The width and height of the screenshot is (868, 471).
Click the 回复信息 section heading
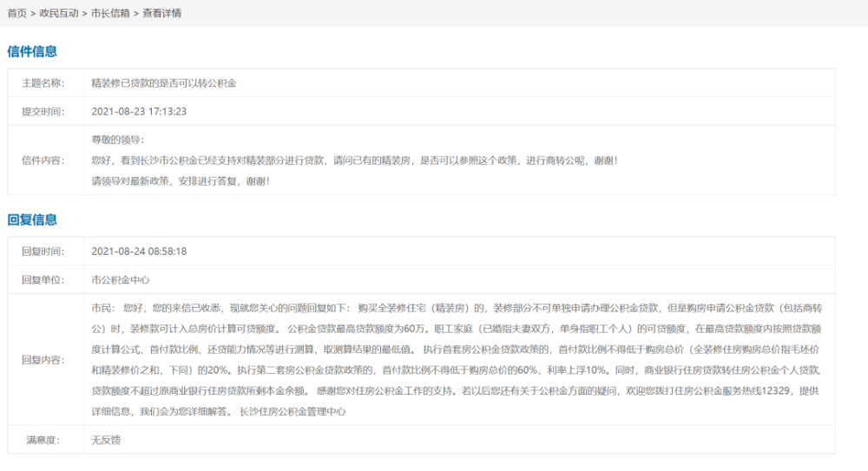(32, 219)
